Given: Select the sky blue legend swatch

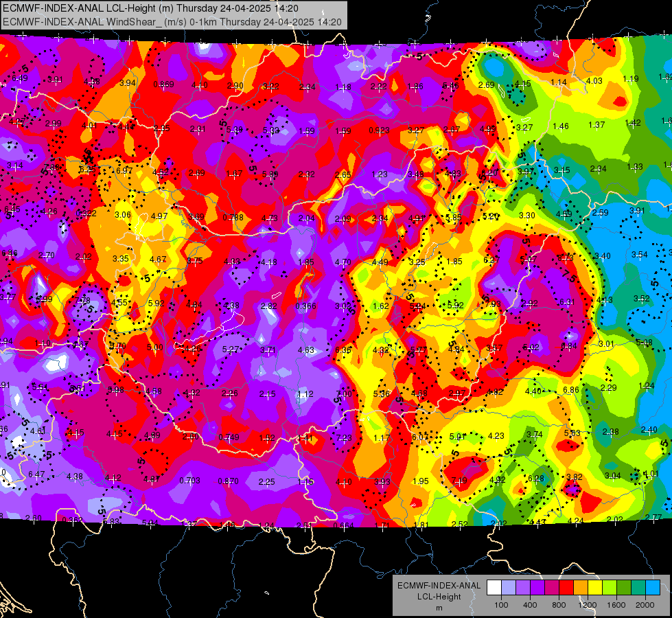Looking at the screenshot, I should pyautogui.click(x=652, y=587).
